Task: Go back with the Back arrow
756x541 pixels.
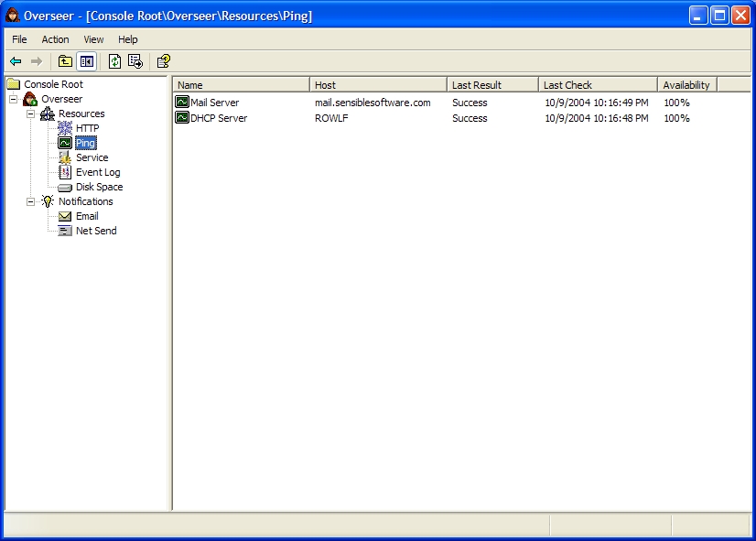Action: [16, 61]
